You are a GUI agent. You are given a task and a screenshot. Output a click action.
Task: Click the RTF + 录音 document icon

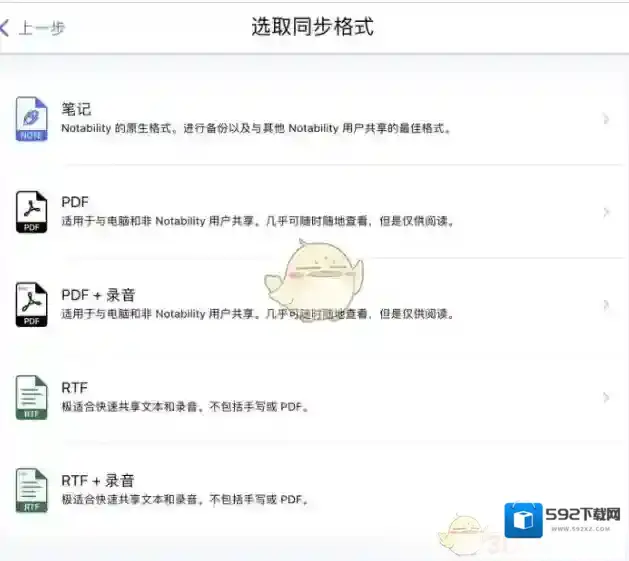click(31, 490)
